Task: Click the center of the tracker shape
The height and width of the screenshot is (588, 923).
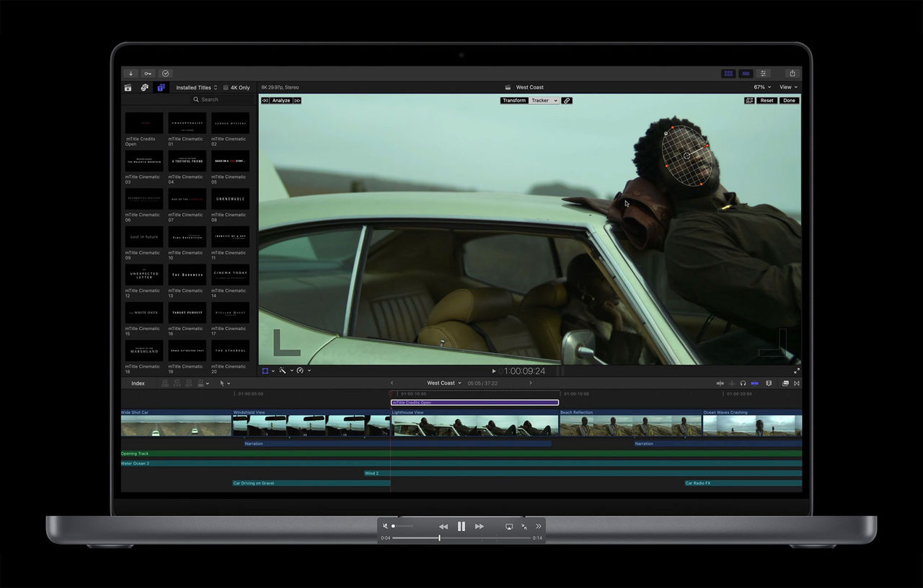Action: [x=686, y=156]
